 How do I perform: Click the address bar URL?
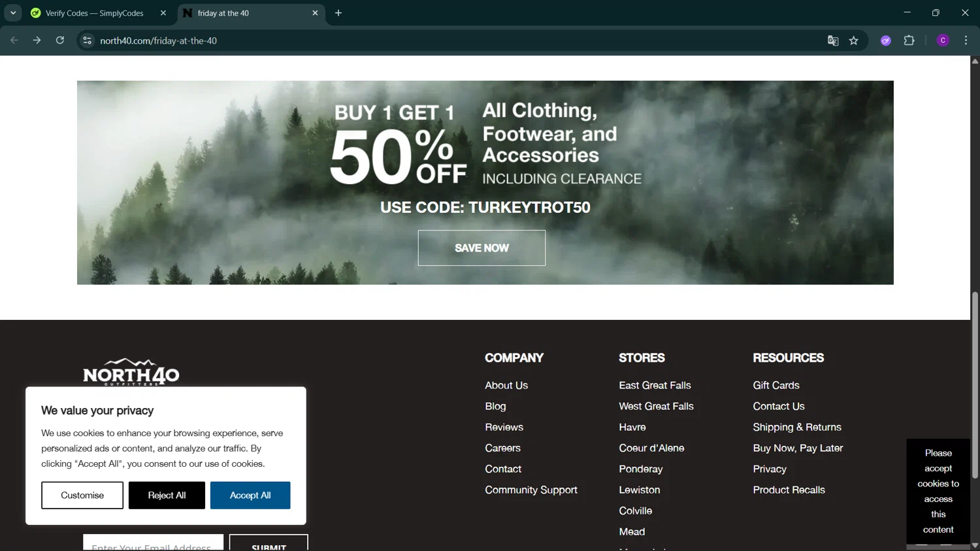click(x=159, y=40)
